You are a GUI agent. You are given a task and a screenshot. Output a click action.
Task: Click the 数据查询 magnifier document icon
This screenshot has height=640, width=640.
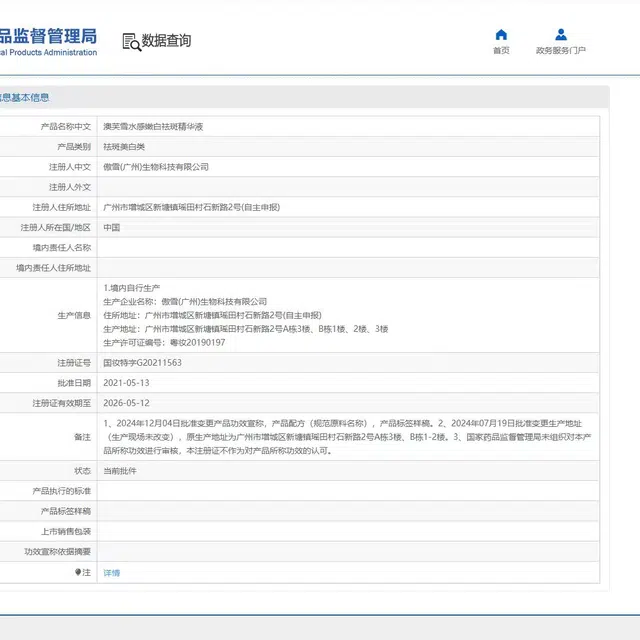[131, 41]
